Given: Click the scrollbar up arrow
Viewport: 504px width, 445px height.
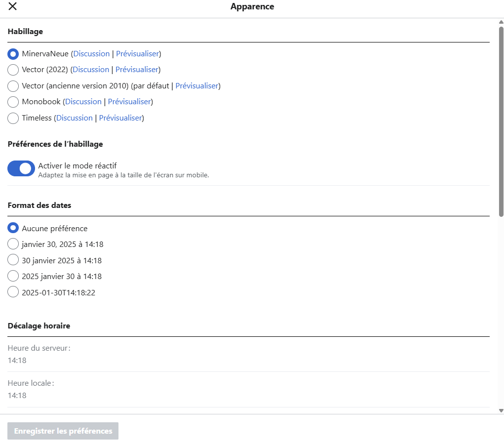Looking at the screenshot, I should (501, 22).
